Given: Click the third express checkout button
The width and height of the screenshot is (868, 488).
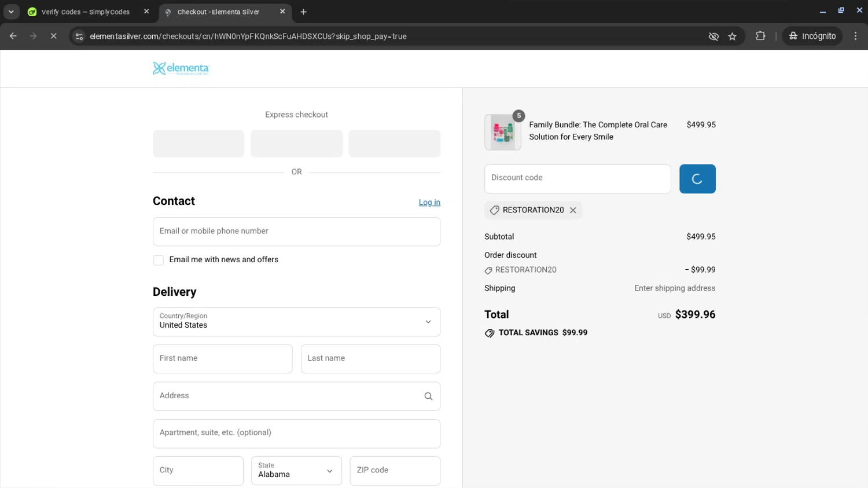Looking at the screenshot, I should pos(395,144).
